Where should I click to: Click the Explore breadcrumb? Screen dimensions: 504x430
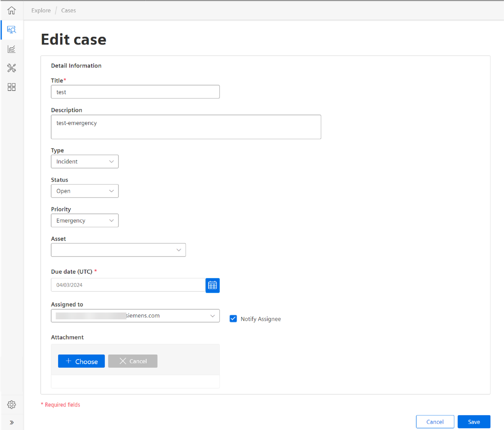[41, 10]
